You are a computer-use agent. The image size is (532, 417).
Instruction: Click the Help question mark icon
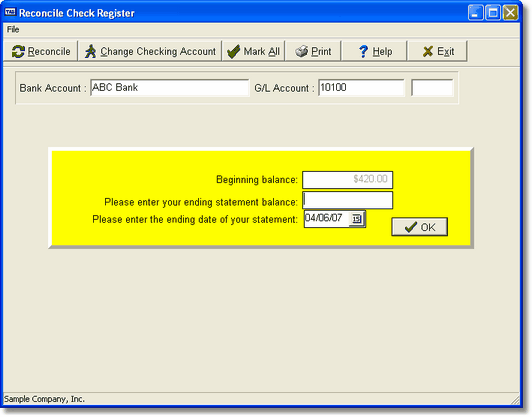click(363, 52)
